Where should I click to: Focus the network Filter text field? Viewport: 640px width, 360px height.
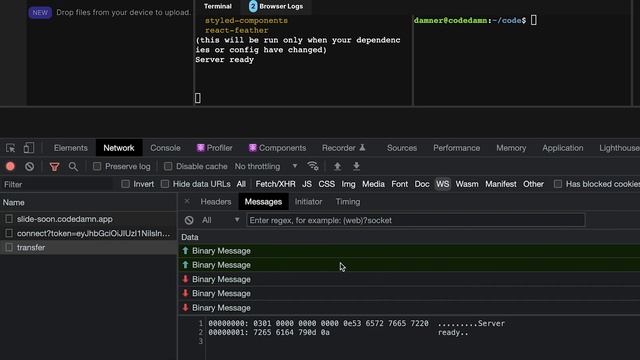[x=57, y=184]
